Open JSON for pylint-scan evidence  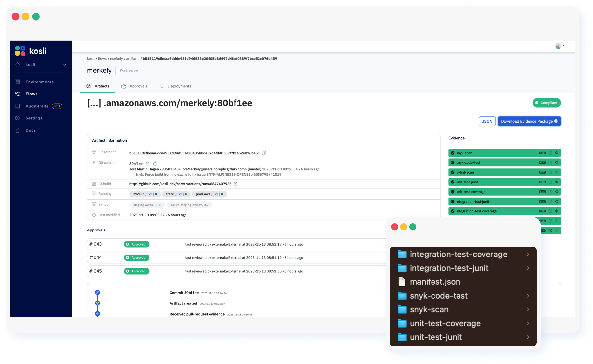(542, 172)
